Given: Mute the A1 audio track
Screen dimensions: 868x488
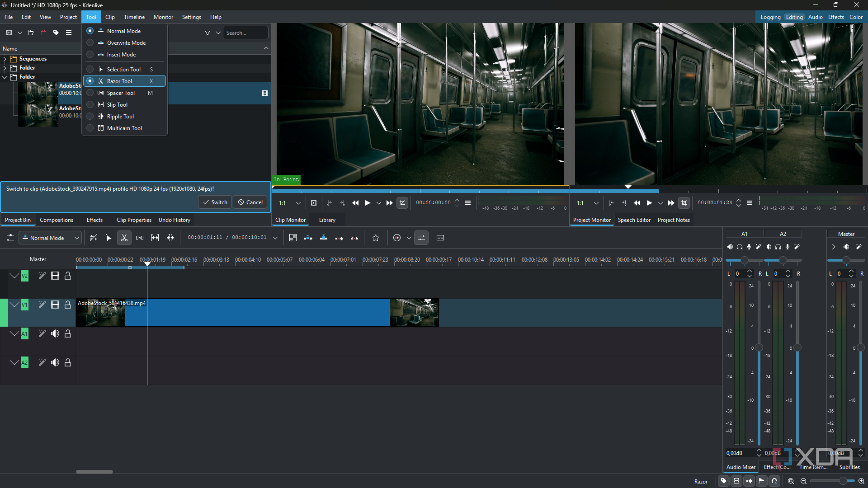Looking at the screenshot, I should point(55,333).
